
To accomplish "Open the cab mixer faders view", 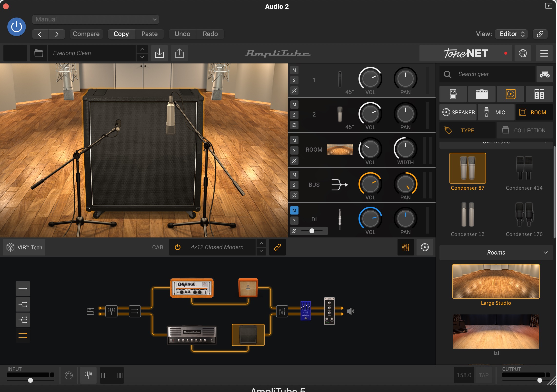I will [x=406, y=247].
